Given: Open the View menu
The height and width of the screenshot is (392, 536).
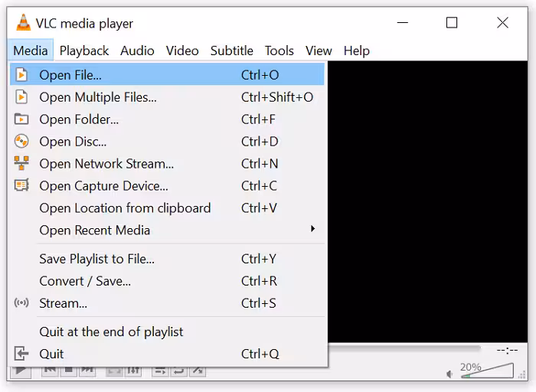Looking at the screenshot, I should click(319, 51).
